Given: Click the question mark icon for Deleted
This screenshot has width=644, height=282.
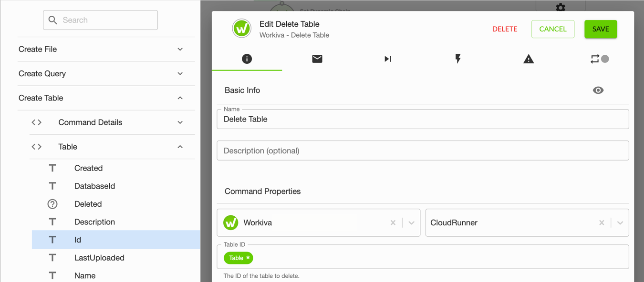Looking at the screenshot, I should [x=52, y=204].
